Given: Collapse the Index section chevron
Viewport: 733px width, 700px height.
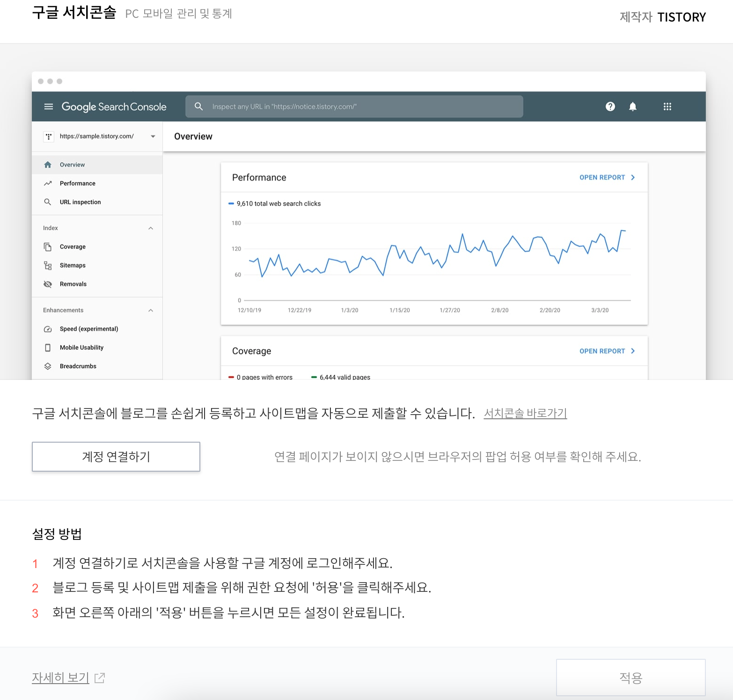Looking at the screenshot, I should tap(151, 228).
